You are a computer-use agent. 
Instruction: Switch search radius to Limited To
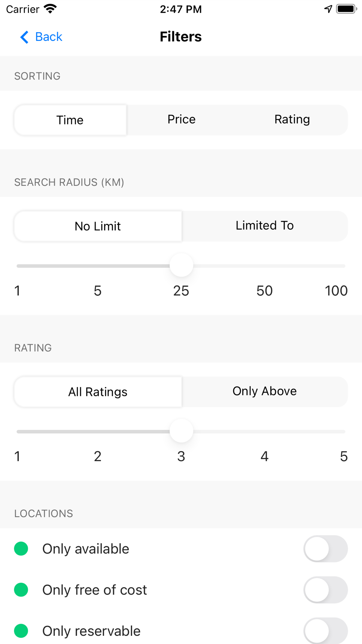265,226
